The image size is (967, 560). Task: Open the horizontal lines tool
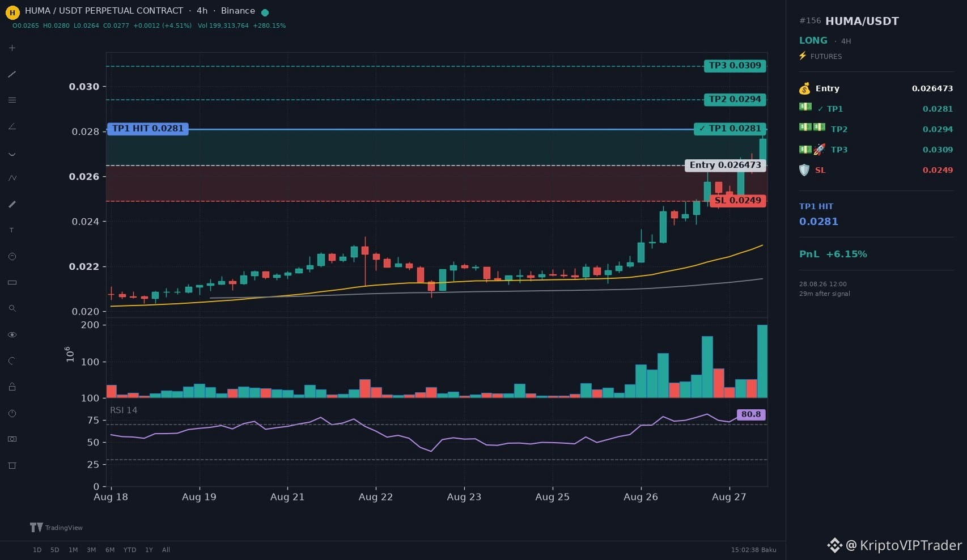tap(12, 100)
